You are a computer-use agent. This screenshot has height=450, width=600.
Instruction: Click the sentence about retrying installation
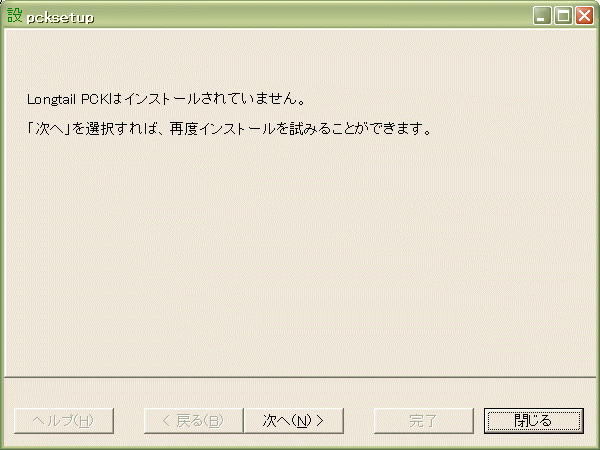point(230,129)
